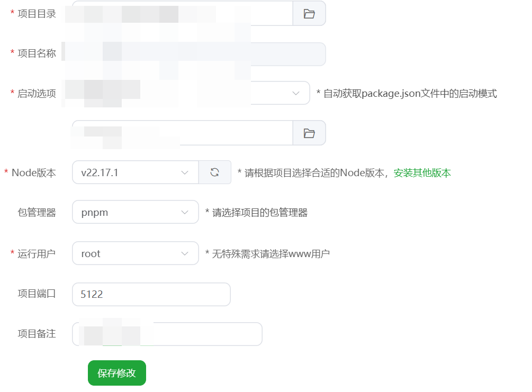Open the Node版本 v22.17.1 dropdown
Viewport: 532px width, 392px height.
click(x=136, y=172)
